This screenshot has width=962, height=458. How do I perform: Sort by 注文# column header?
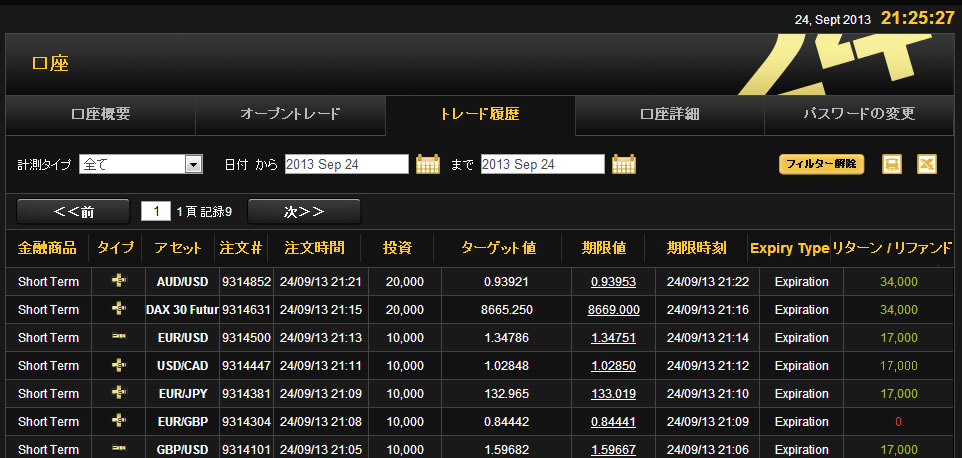(240, 248)
